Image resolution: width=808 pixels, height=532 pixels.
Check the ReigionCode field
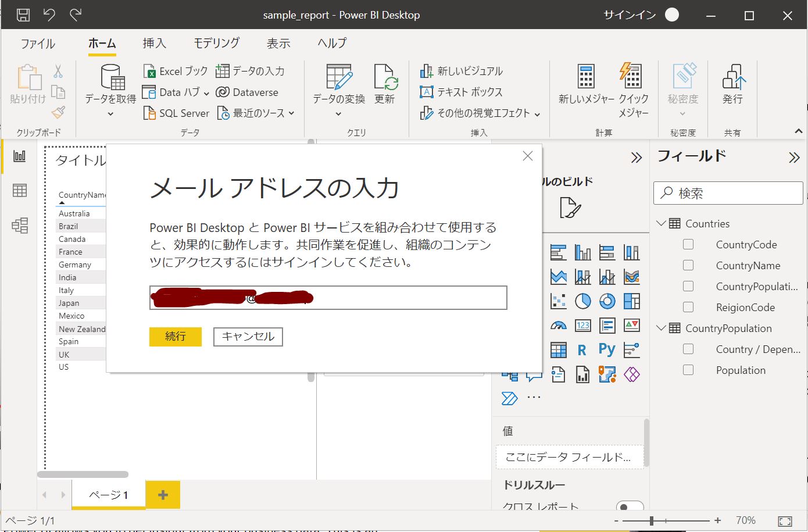click(688, 307)
